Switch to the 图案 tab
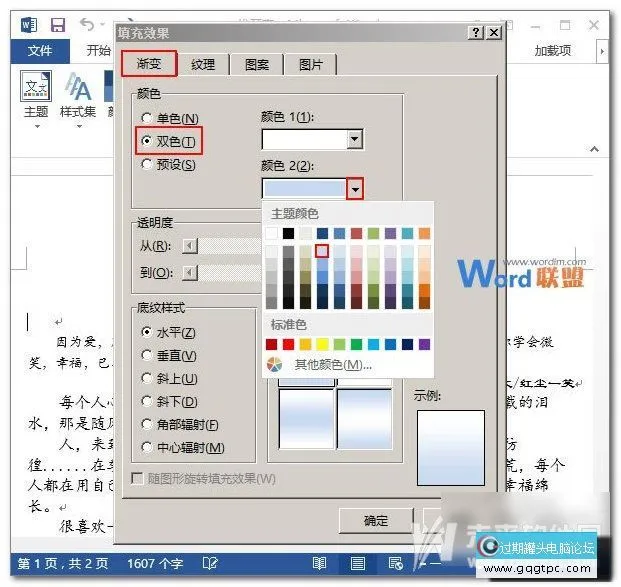Image resolution: width=621 pixels, height=587 pixels. (257, 65)
